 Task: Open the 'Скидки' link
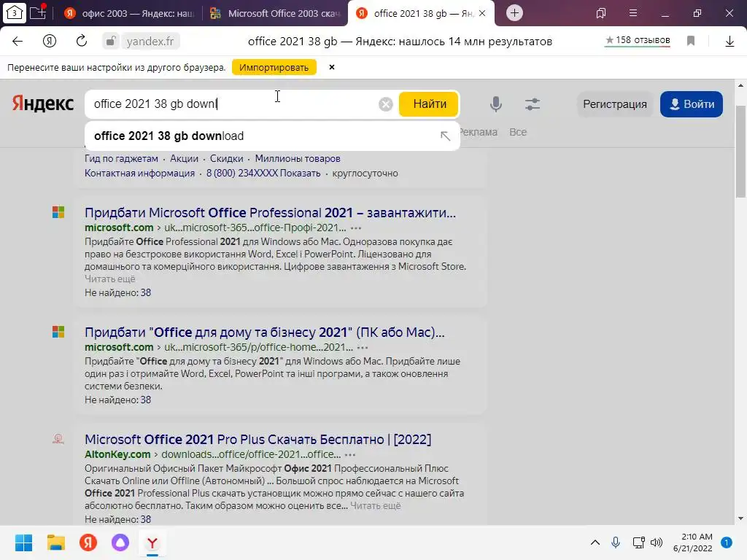[x=227, y=158]
